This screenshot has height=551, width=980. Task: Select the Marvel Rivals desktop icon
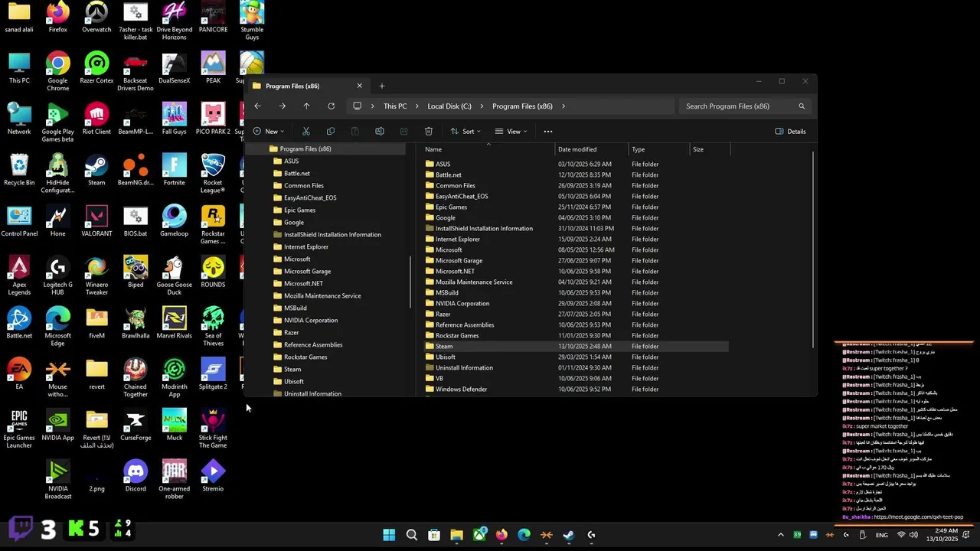tap(174, 323)
